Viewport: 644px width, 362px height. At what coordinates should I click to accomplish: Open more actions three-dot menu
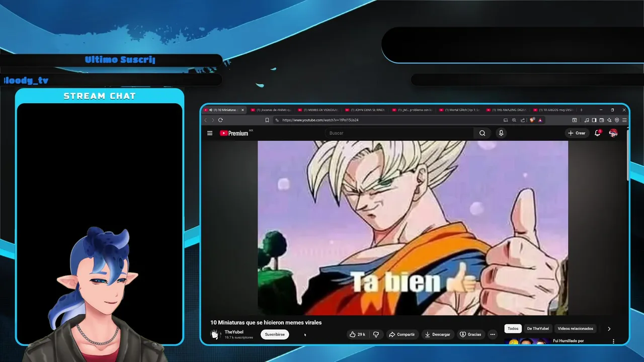(493, 334)
